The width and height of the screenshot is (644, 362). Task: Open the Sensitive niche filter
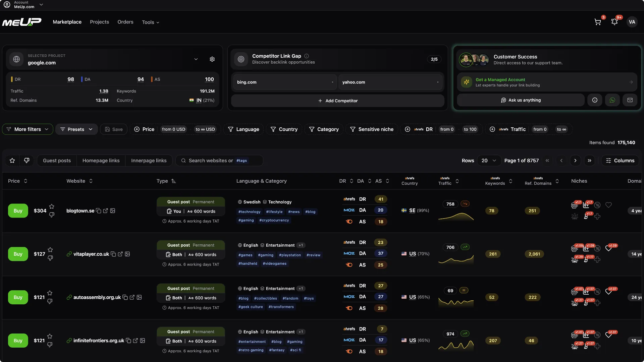[372, 129]
